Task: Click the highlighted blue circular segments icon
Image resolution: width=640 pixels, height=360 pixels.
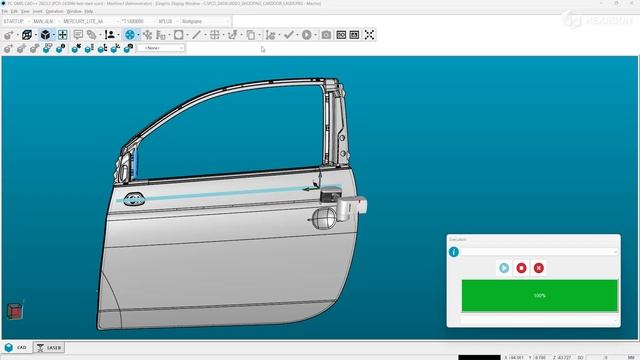Action: [x=130, y=35]
